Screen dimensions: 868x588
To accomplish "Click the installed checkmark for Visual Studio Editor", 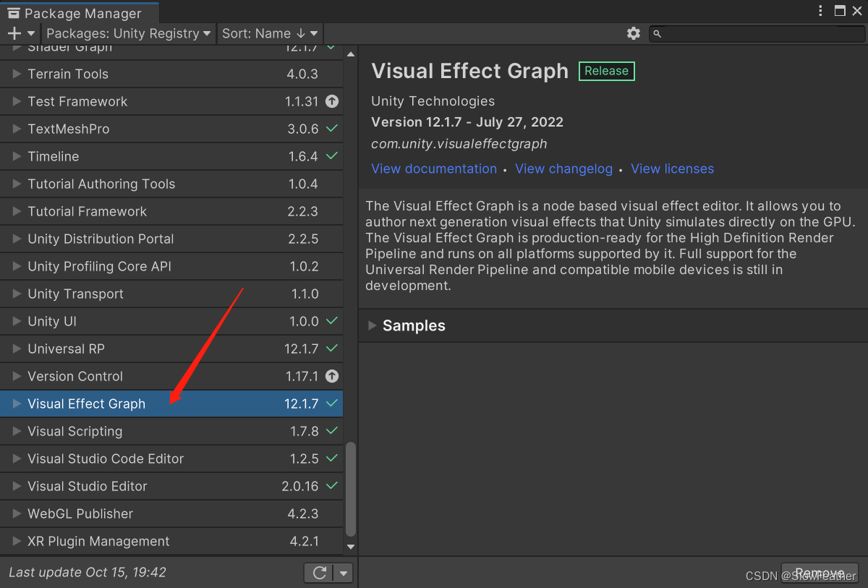I will pyautogui.click(x=332, y=486).
